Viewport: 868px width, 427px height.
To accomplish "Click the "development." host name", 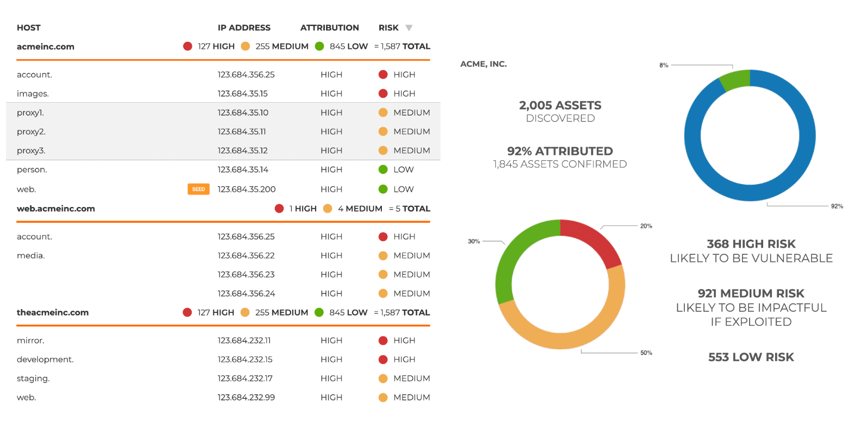I will click(45, 360).
